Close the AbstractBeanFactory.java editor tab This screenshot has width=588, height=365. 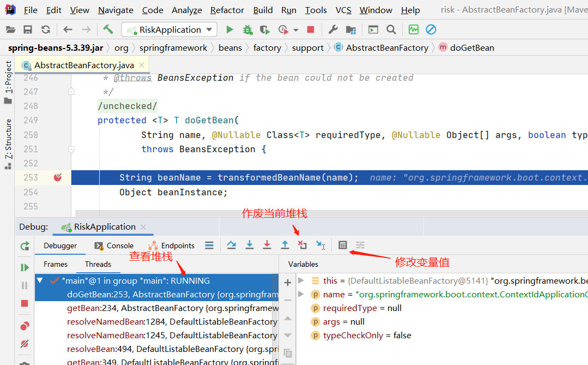[x=142, y=65]
